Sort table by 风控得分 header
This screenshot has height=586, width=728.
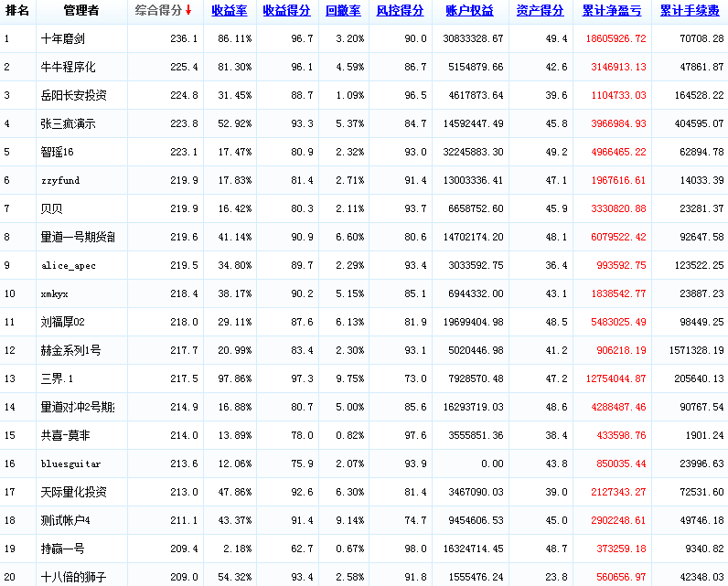click(x=400, y=11)
